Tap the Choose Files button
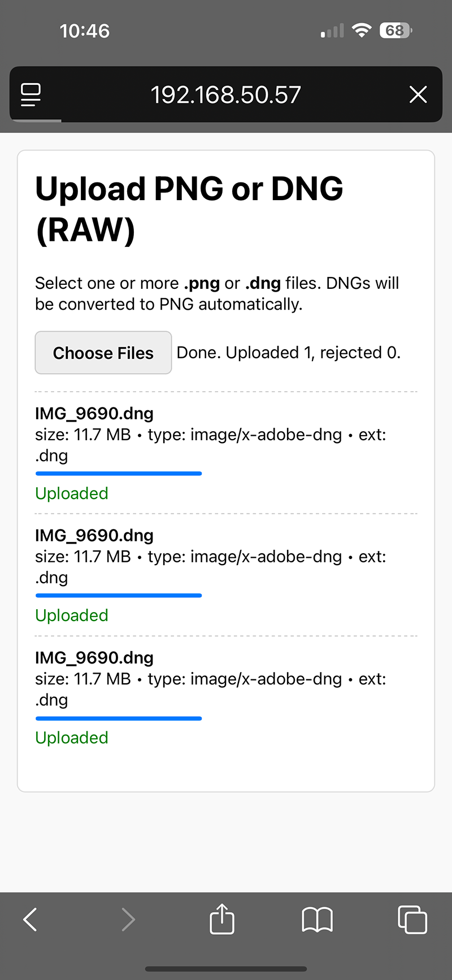The width and height of the screenshot is (452, 980). 103,352
